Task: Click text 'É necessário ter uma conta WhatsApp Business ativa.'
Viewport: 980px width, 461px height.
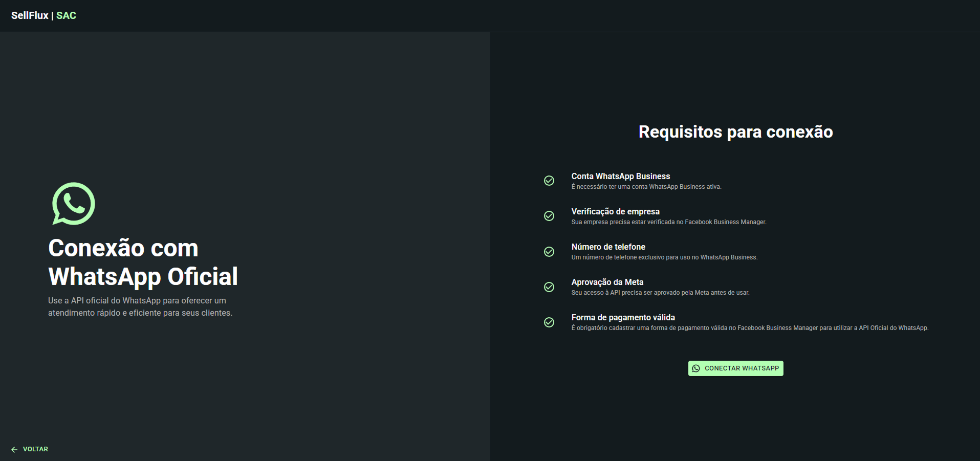Action: click(x=646, y=187)
